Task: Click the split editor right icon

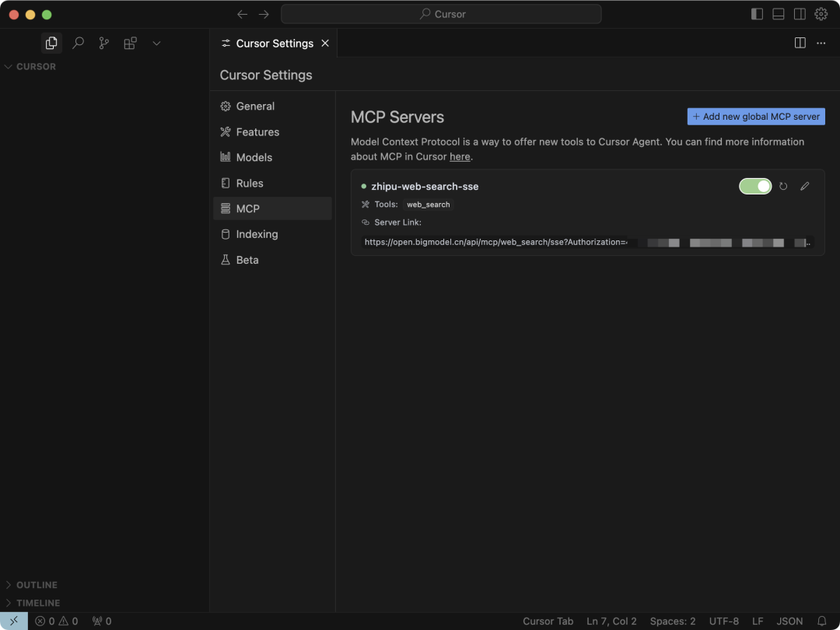Action: 800,44
